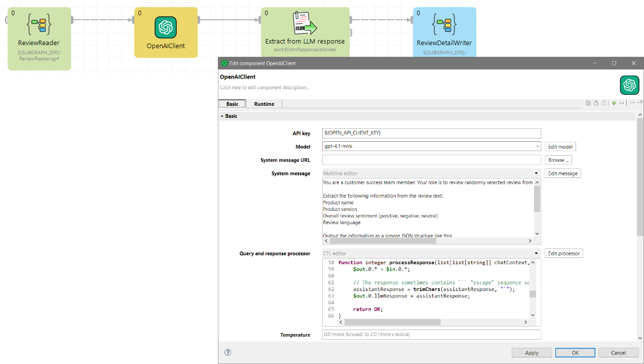The image size is (644, 364).
Task: Click the OpenAIClient output port
Action: click(x=198, y=20)
